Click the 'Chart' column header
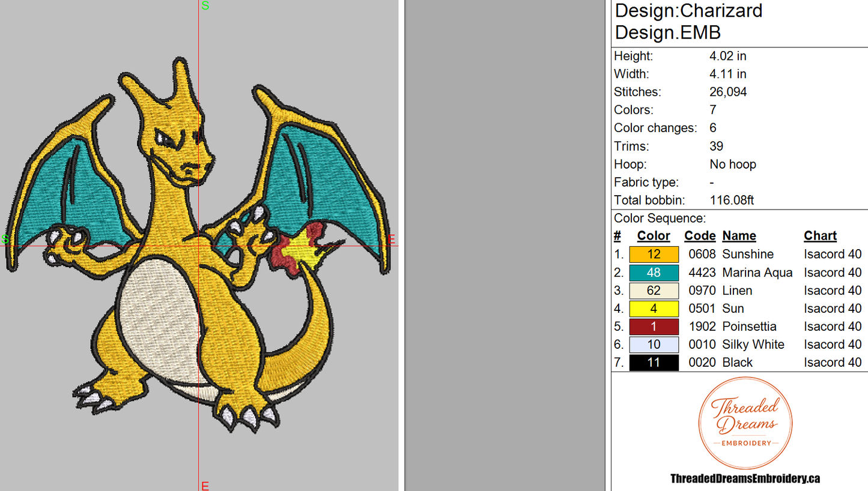Image resolution: width=868 pixels, height=491 pixels. pos(820,236)
